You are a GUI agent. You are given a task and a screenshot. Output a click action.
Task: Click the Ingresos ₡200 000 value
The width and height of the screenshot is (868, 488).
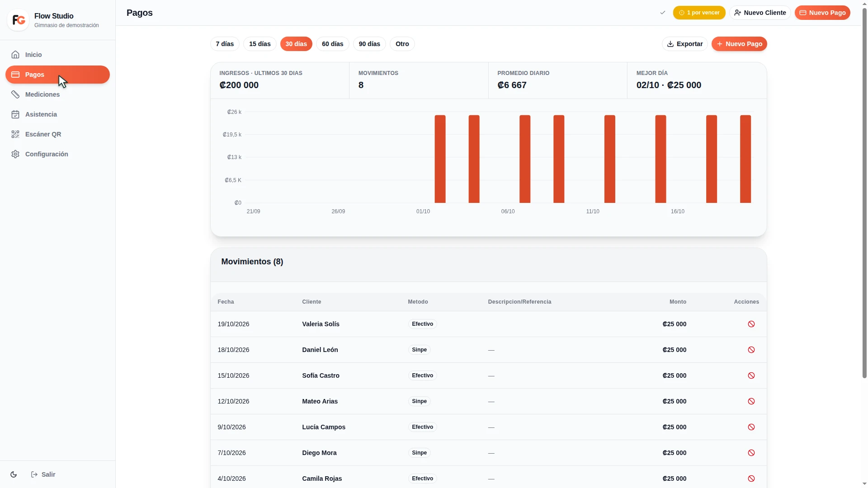pyautogui.click(x=239, y=85)
